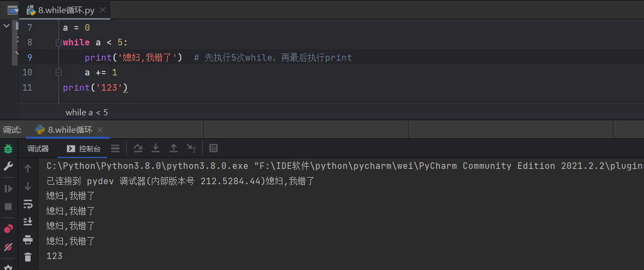This screenshot has height=270, width=644.
Task: Click the step into icon
Action: 156,148
